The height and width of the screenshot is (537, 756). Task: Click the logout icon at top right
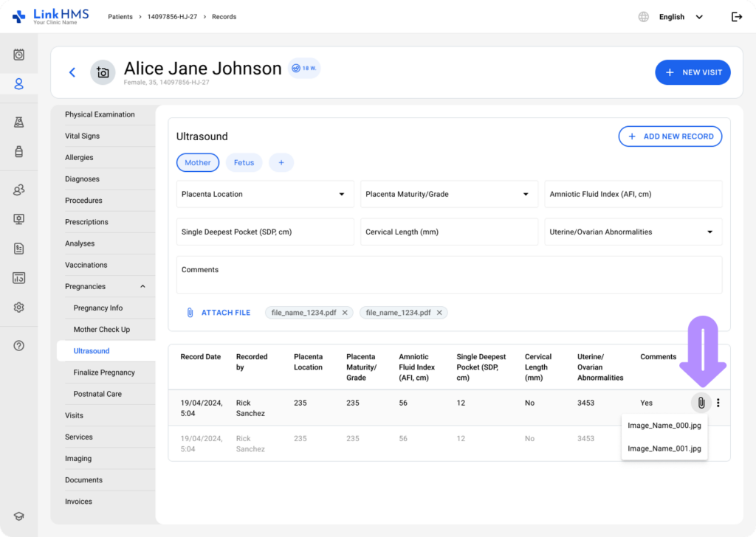pos(736,17)
